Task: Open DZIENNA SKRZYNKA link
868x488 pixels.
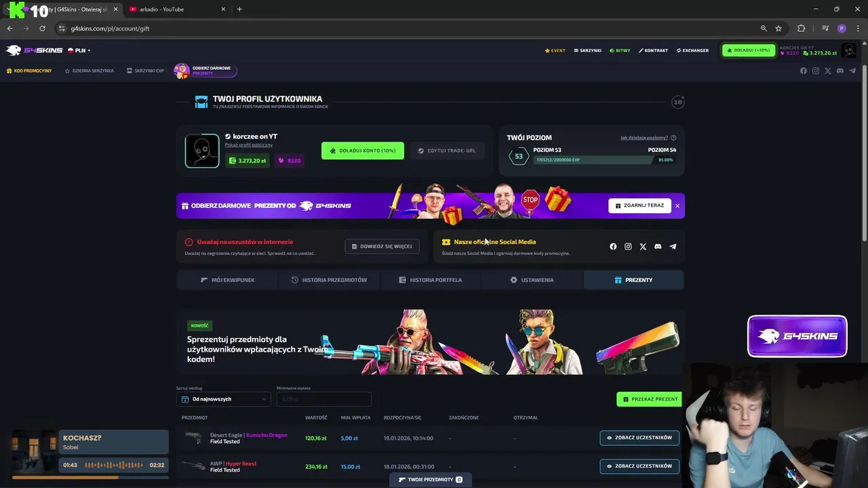Action: click(x=89, y=70)
